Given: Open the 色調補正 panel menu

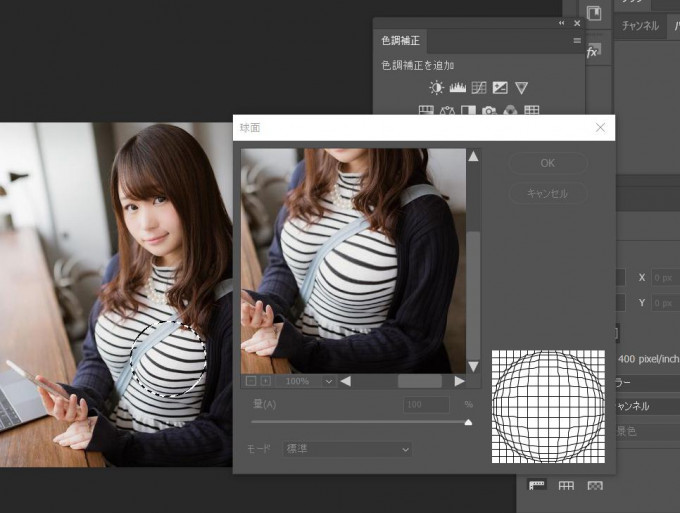Looking at the screenshot, I should click(577, 41).
